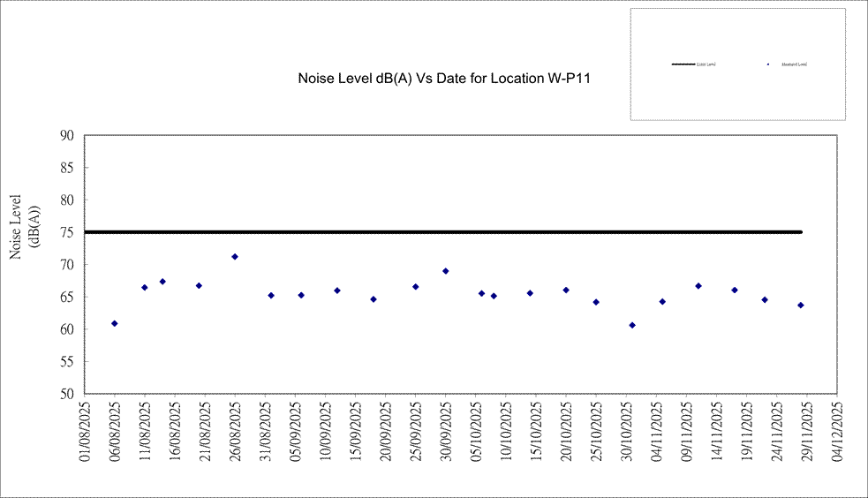The width and height of the screenshot is (868, 498).
Task: Click the 75 label on the vertical axis
Action: [x=67, y=232]
